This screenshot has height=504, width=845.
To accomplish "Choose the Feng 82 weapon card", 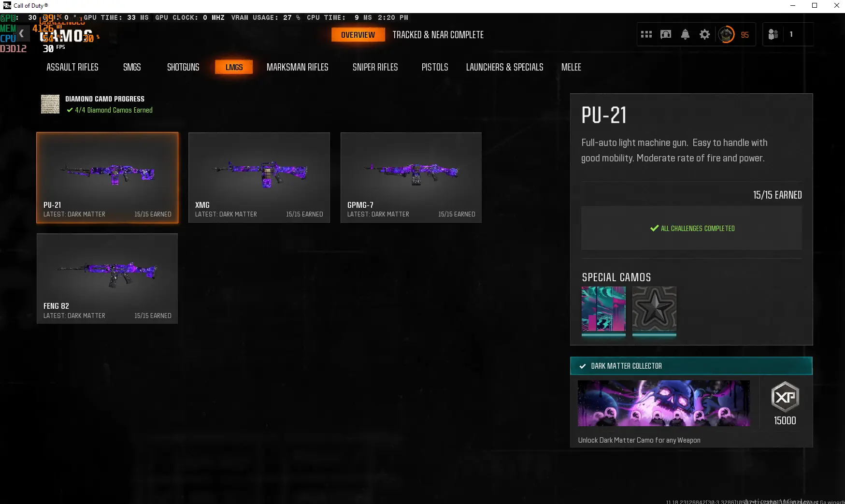I will pyautogui.click(x=107, y=278).
